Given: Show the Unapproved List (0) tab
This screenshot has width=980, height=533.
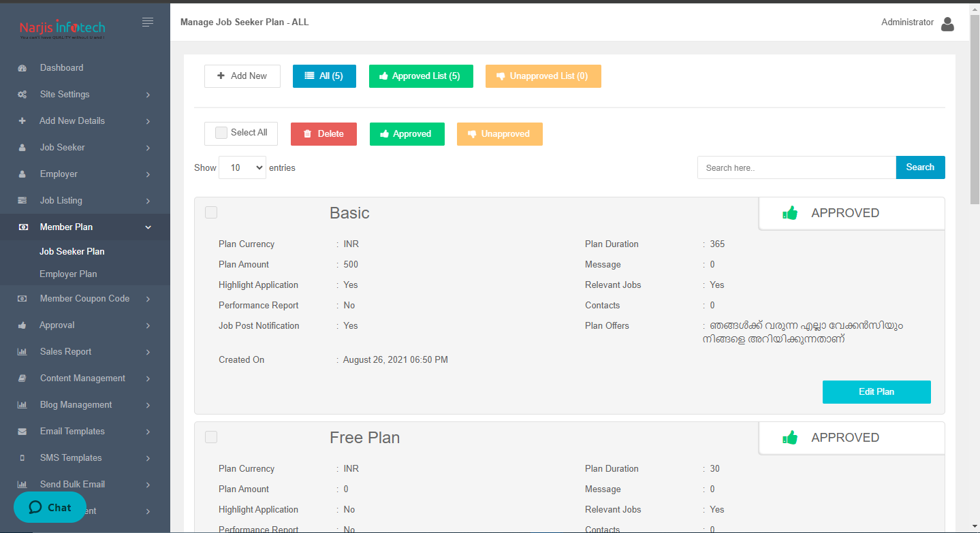Looking at the screenshot, I should click(543, 76).
